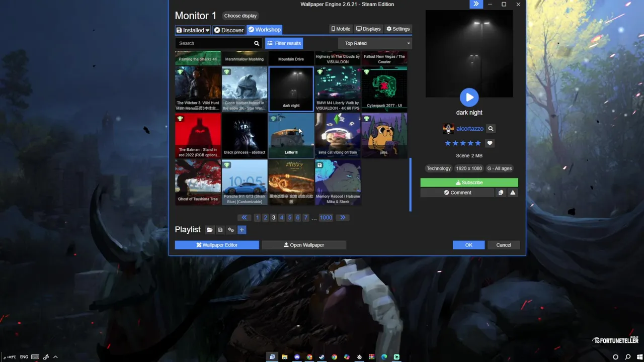
Task: Open alcortazzo author profile link
Action: (469, 129)
